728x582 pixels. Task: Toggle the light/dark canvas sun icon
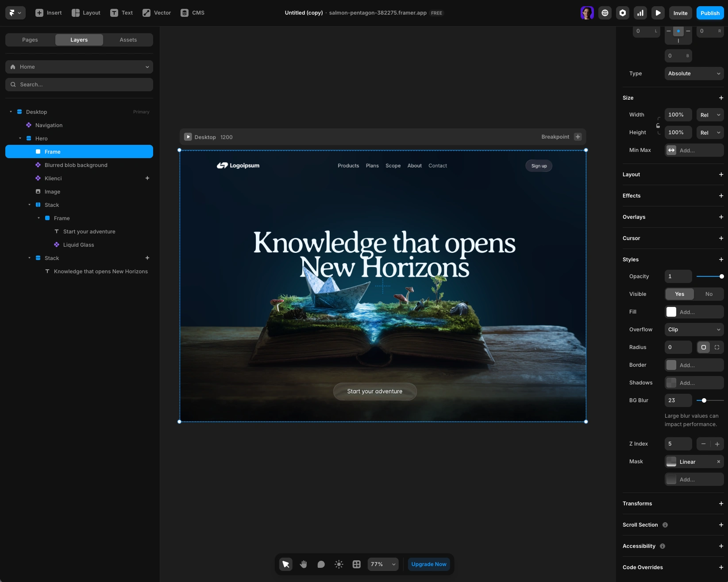(x=339, y=564)
